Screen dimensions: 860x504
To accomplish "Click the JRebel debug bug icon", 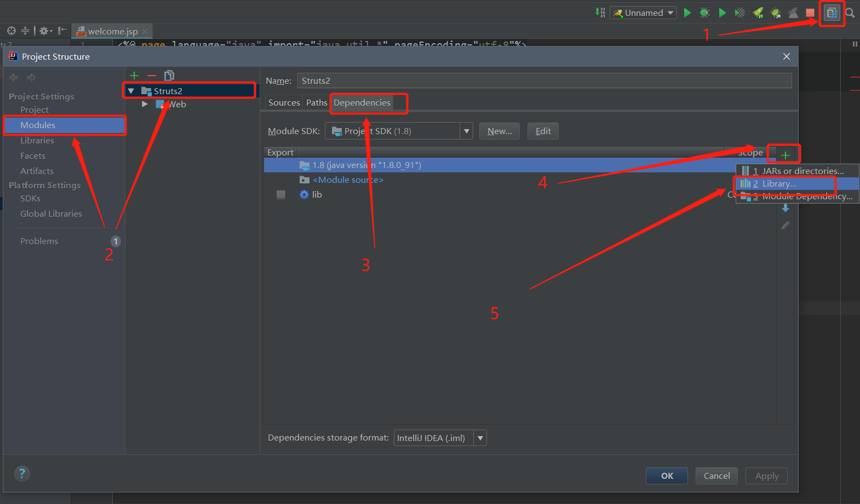I will click(x=776, y=13).
